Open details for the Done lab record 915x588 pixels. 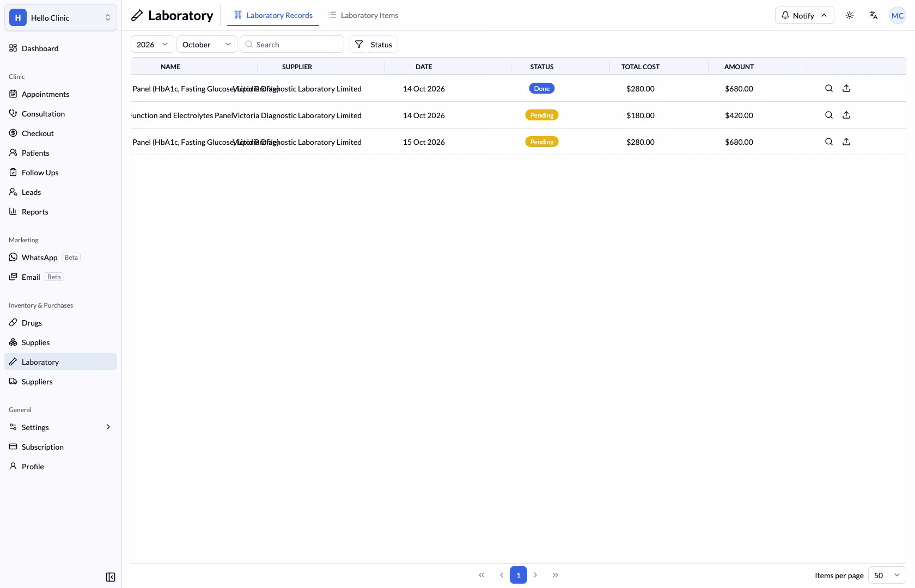pyautogui.click(x=829, y=88)
